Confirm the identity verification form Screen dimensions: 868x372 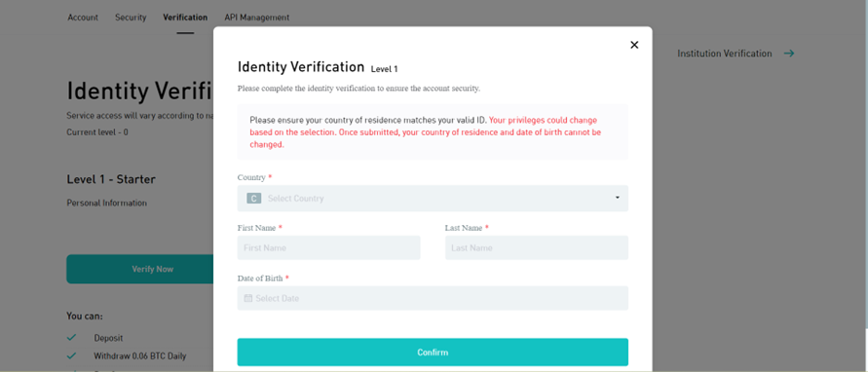[x=433, y=353]
